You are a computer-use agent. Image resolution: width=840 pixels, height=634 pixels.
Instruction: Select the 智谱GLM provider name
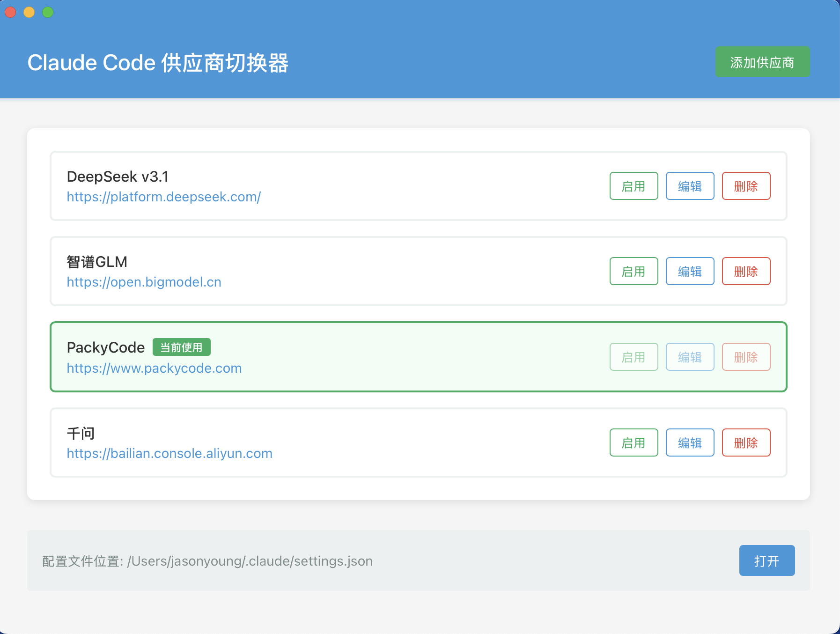point(97,262)
